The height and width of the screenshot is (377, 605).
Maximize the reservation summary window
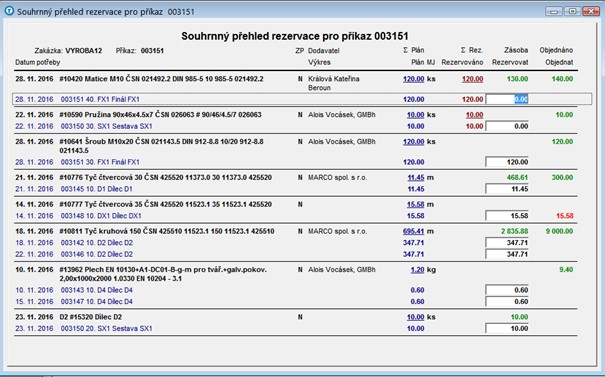tap(573, 11)
